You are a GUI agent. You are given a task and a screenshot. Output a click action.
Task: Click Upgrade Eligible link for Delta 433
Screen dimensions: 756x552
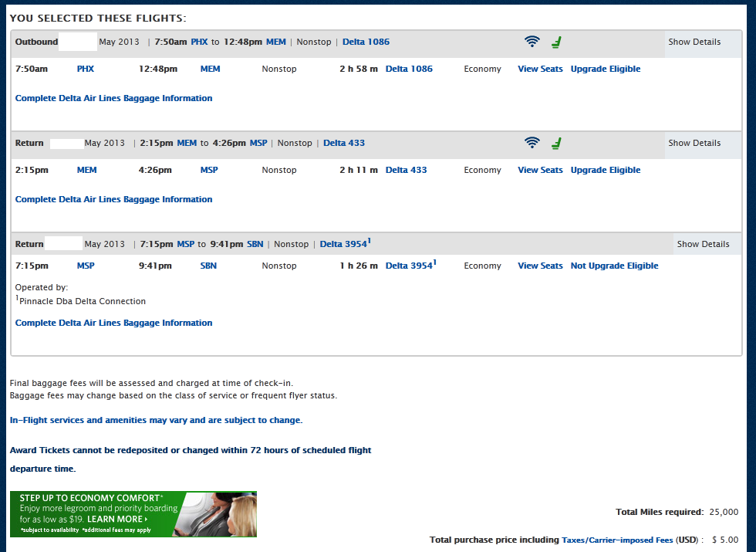click(x=606, y=170)
